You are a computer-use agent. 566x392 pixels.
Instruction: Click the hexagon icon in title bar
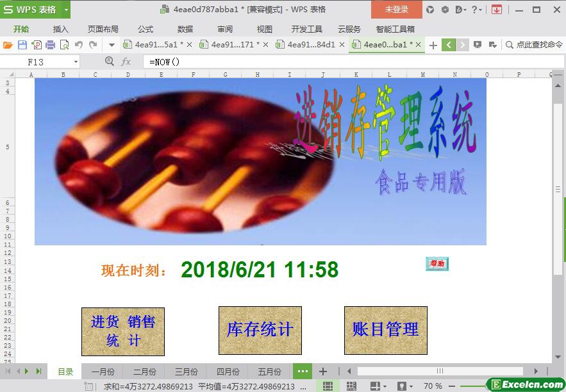[445, 10]
